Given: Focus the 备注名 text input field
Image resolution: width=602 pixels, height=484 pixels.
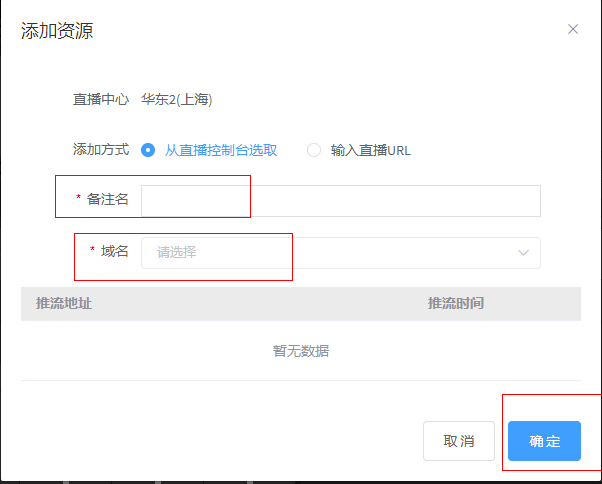Looking at the screenshot, I should 340,200.
